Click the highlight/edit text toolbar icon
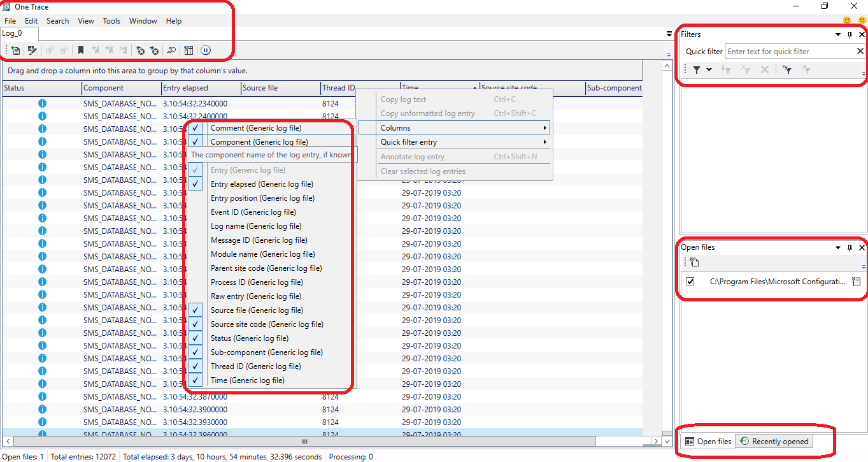This screenshot has width=868, height=462. [32, 50]
